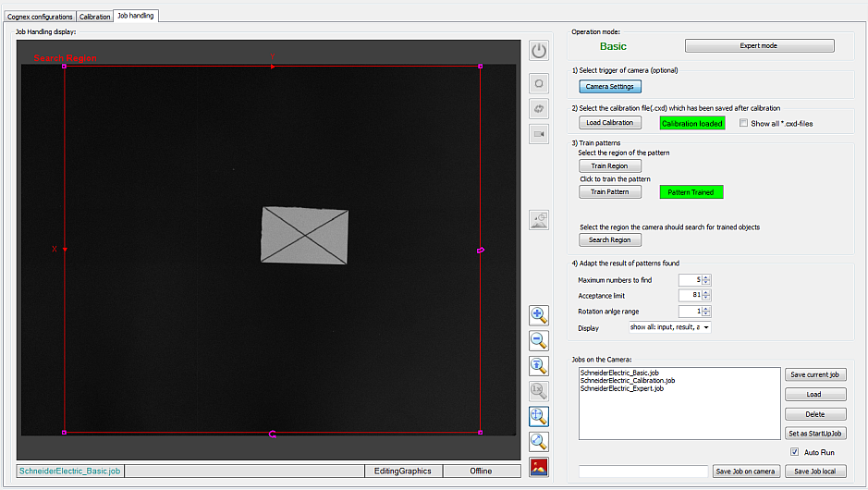Screen dimensions: 868x490
Task: Open the Display dropdown list
Action: click(706, 327)
